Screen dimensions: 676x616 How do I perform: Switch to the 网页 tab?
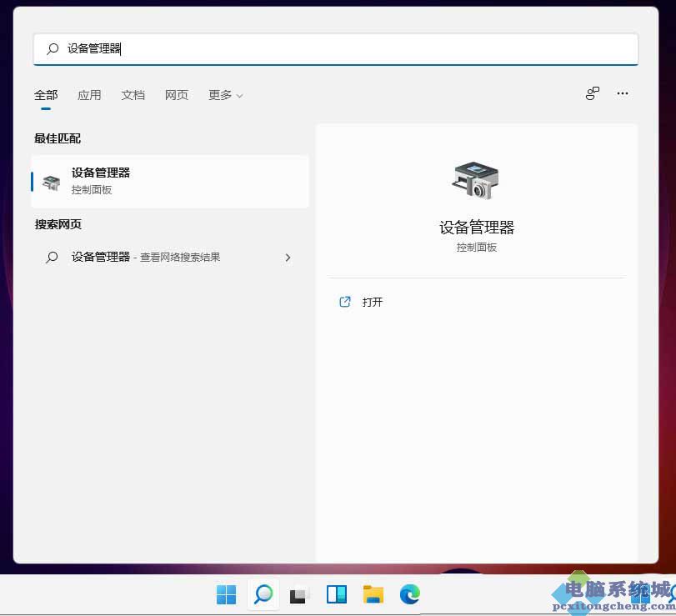pos(177,95)
